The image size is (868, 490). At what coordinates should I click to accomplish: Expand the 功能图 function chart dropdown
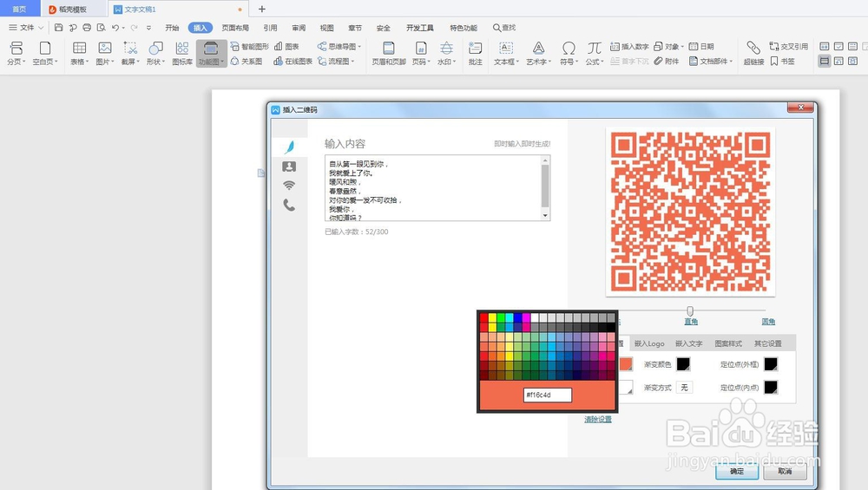pos(211,53)
